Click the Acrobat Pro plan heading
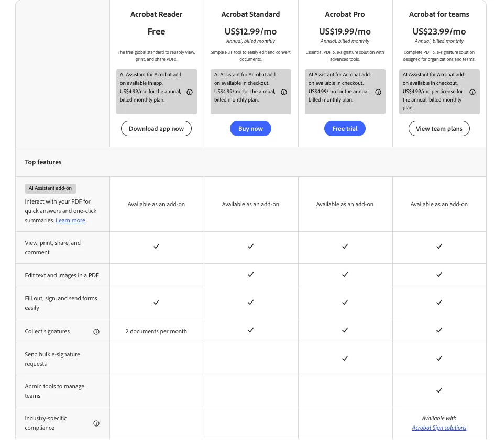495x448 pixels. pyautogui.click(x=345, y=14)
